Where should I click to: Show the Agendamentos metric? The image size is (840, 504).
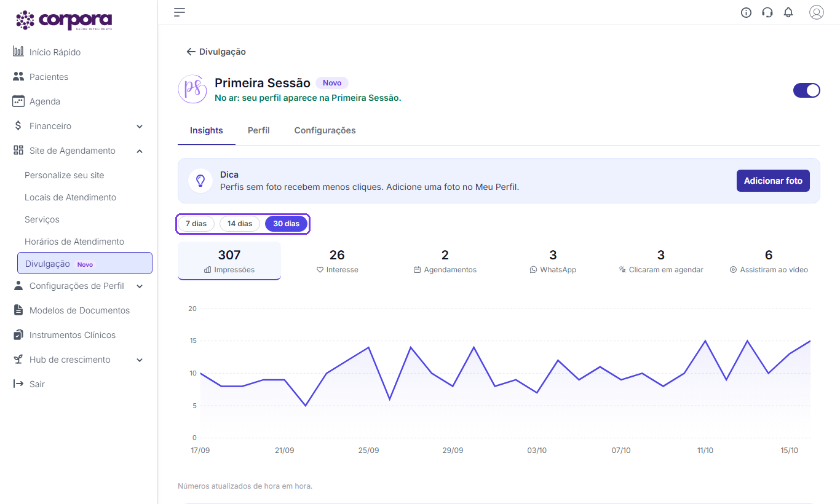(445, 261)
